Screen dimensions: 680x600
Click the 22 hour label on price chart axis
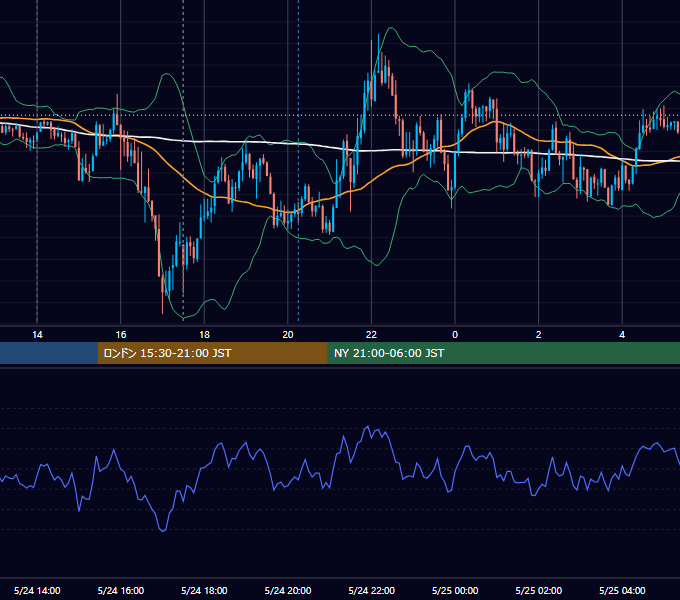pos(371,335)
